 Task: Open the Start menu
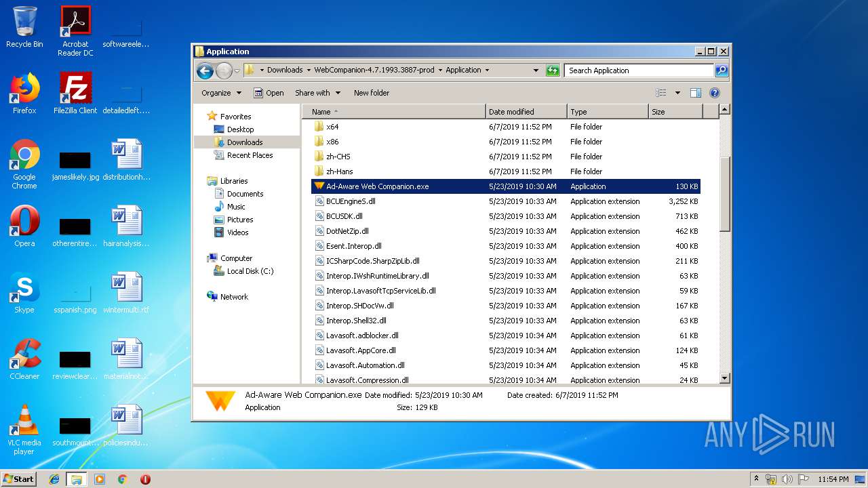click(19, 479)
